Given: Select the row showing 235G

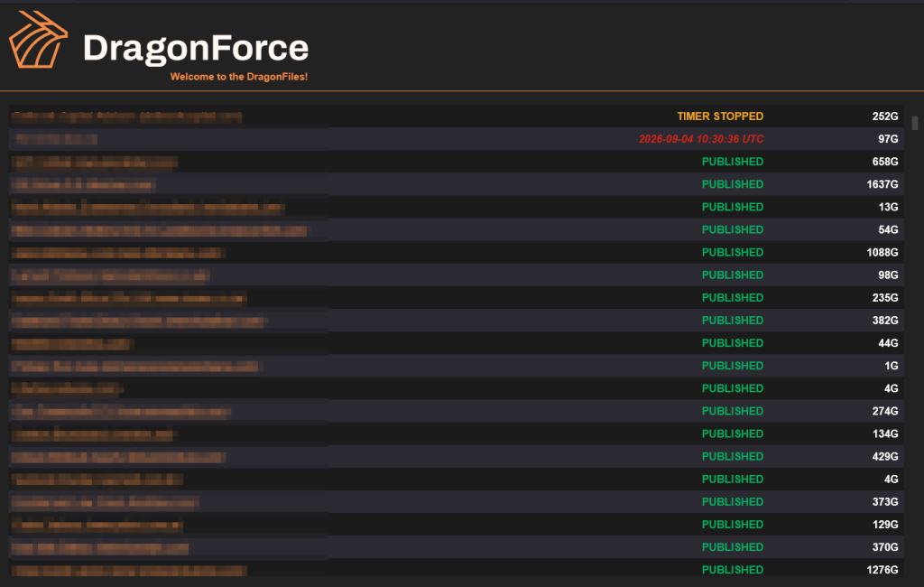Looking at the screenshot, I should tap(456, 298).
